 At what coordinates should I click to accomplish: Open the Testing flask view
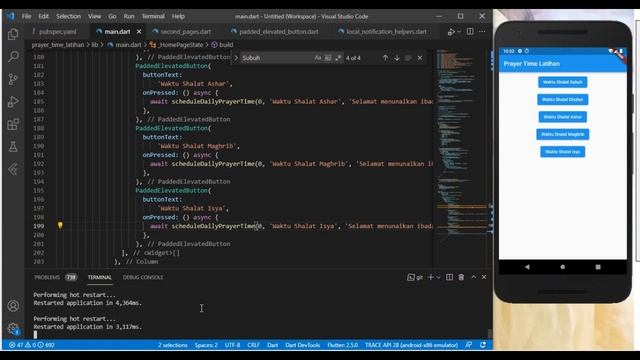click(13, 147)
